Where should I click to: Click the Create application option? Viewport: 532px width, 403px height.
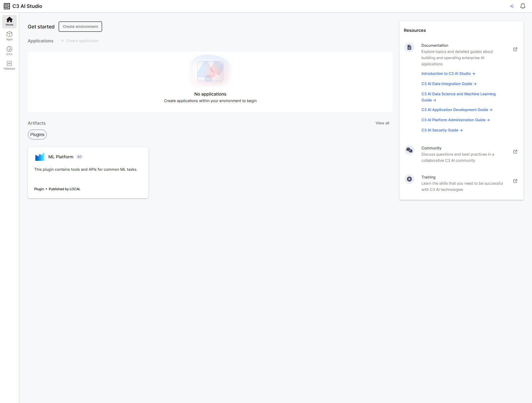coord(79,41)
